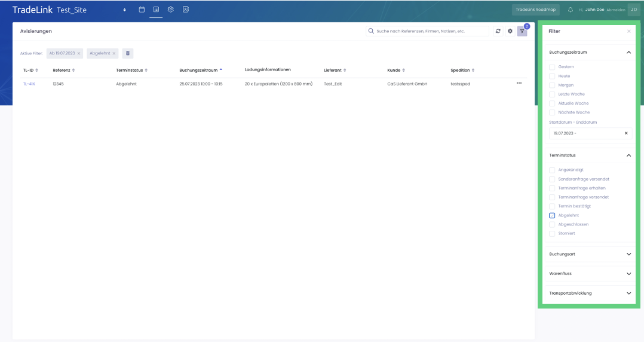Open table settings gear next to refresh

510,31
